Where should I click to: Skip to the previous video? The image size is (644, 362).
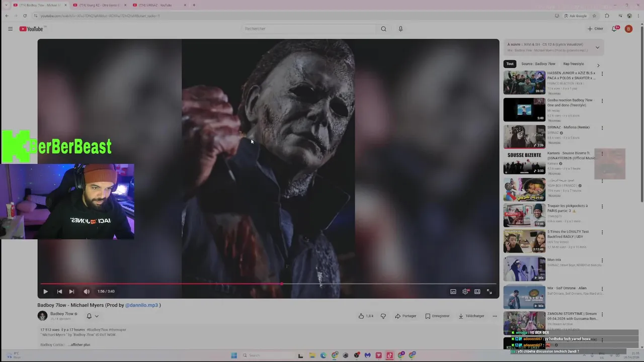tap(59, 291)
